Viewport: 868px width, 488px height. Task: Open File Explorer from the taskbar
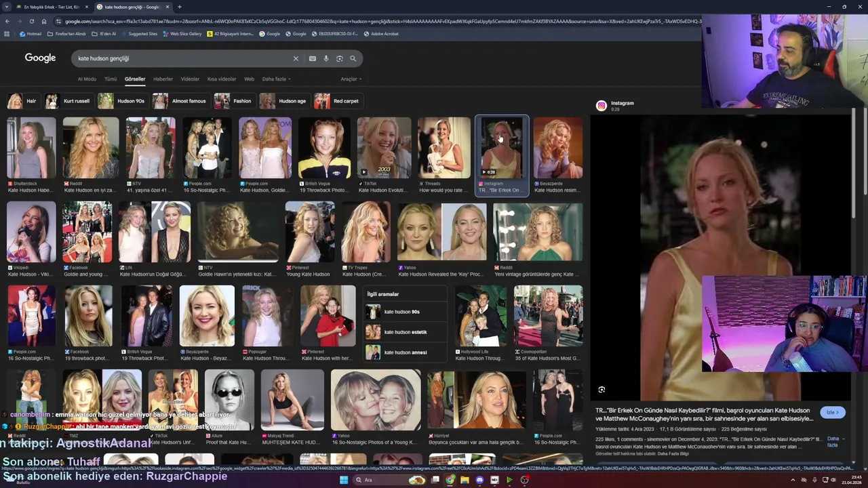465,480
